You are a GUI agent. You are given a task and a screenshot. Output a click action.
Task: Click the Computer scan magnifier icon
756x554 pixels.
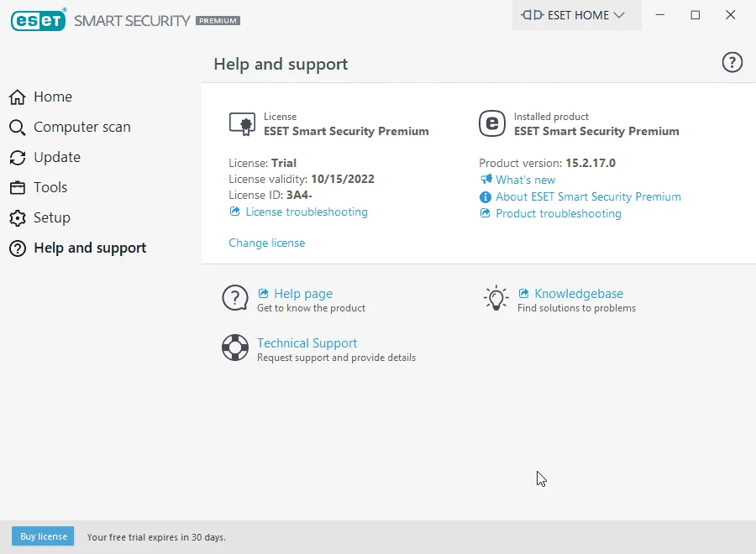point(18,128)
